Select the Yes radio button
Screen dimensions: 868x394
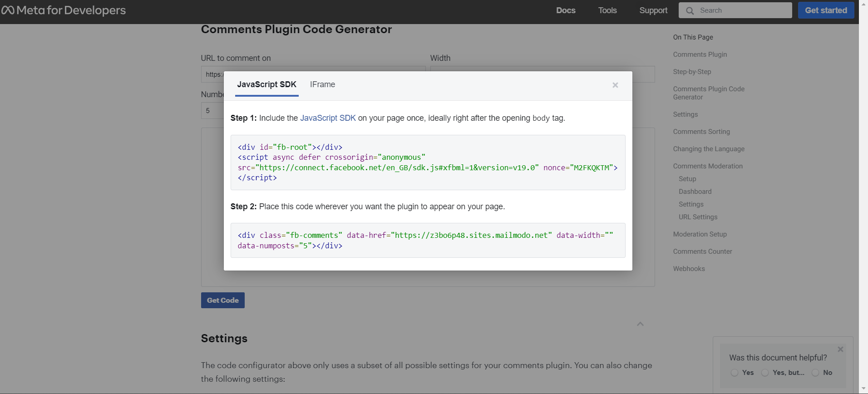point(735,373)
